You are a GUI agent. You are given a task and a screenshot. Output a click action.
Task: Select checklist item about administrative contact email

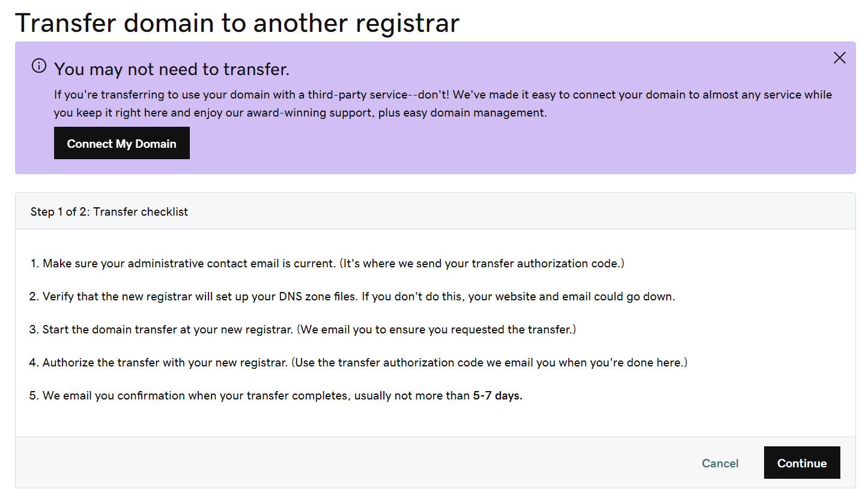(327, 263)
